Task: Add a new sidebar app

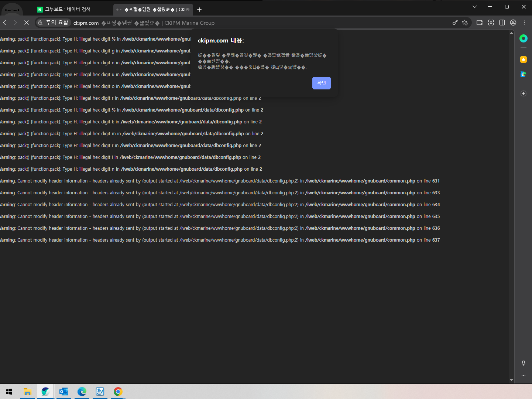Action: coord(523,93)
